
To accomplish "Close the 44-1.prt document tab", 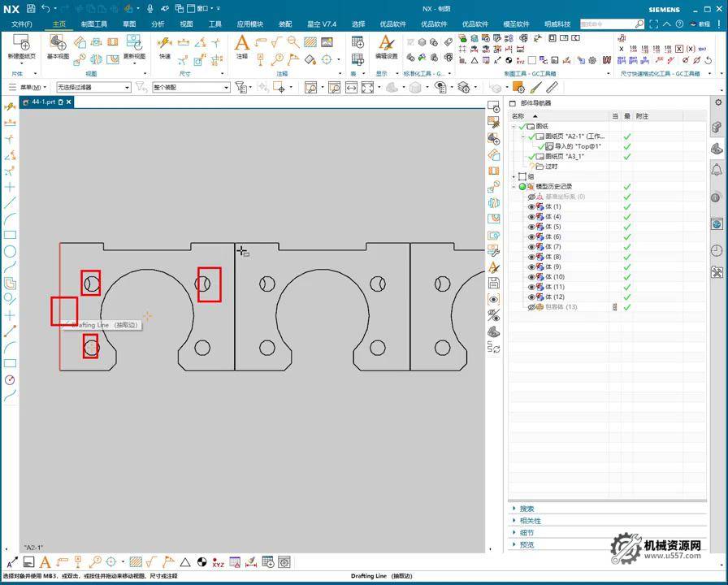I will click(x=69, y=102).
